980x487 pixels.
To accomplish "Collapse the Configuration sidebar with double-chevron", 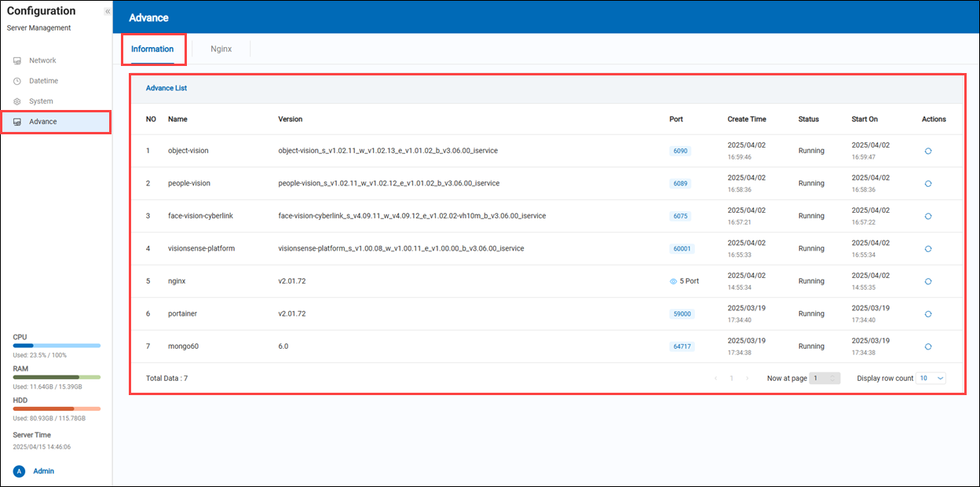I will click(x=108, y=12).
